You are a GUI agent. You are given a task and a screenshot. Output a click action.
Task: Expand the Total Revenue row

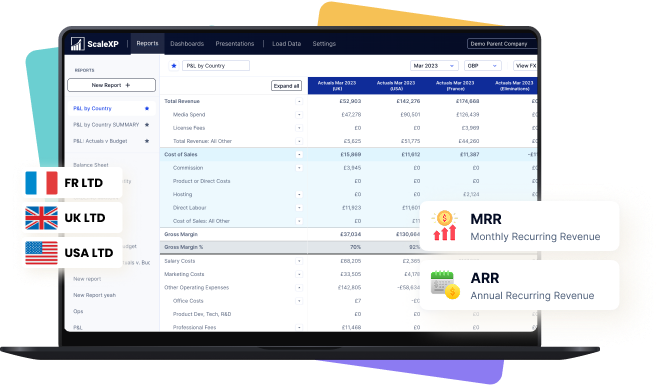coord(299,101)
